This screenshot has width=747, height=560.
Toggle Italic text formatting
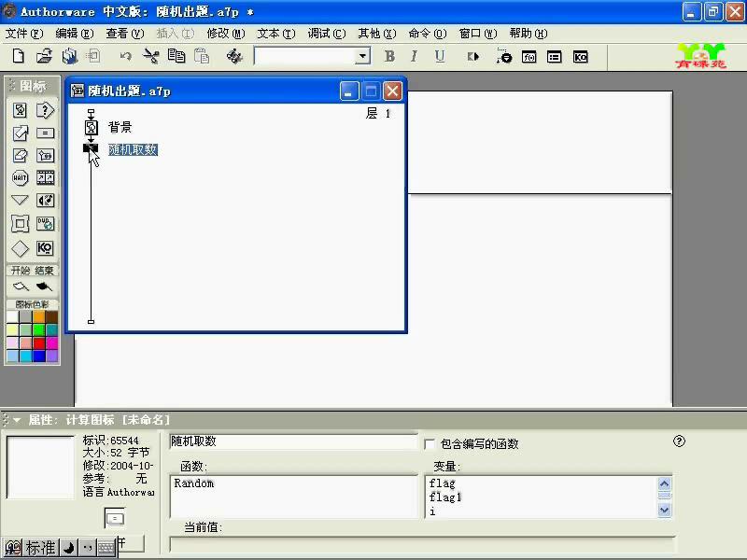click(x=414, y=56)
